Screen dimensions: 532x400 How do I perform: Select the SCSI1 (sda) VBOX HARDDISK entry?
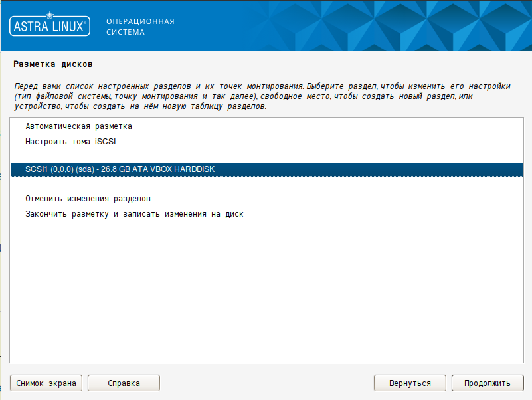(120, 169)
